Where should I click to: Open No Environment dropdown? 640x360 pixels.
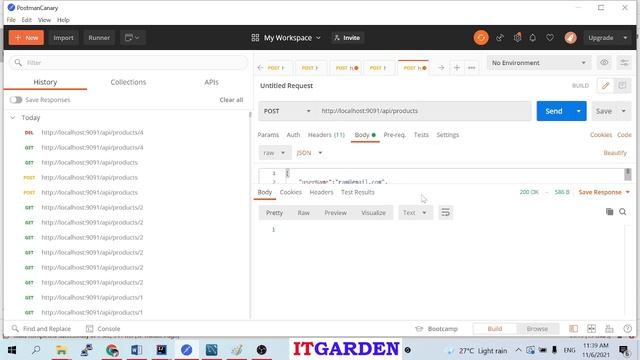[x=539, y=63]
